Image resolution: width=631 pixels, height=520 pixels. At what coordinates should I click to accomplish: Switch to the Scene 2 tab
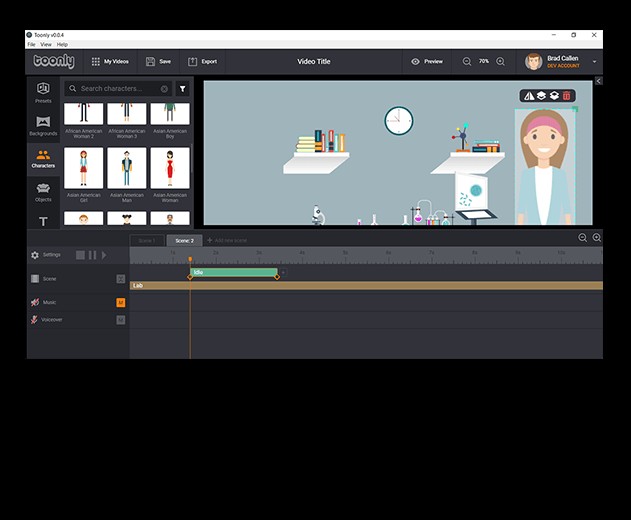[184, 240]
